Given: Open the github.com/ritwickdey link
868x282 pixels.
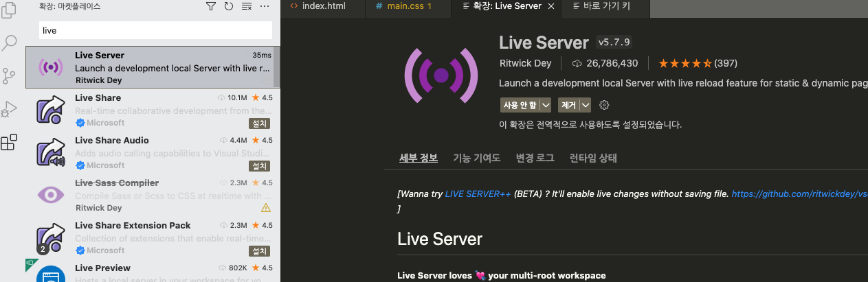Looking at the screenshot, I should [799, 194].
